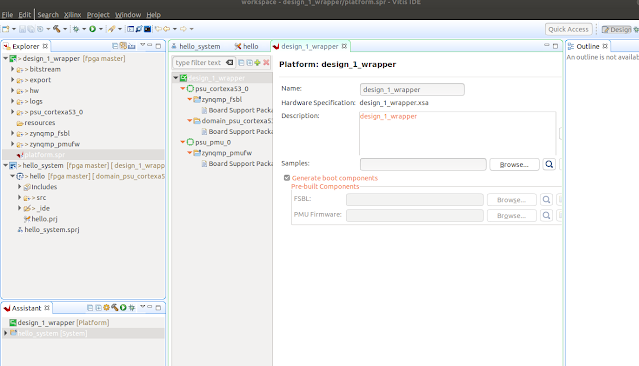Screen dimensions: 639x366
Task: Click the Collapse All icon in Assistant panel
Action: tap(90, 308)
